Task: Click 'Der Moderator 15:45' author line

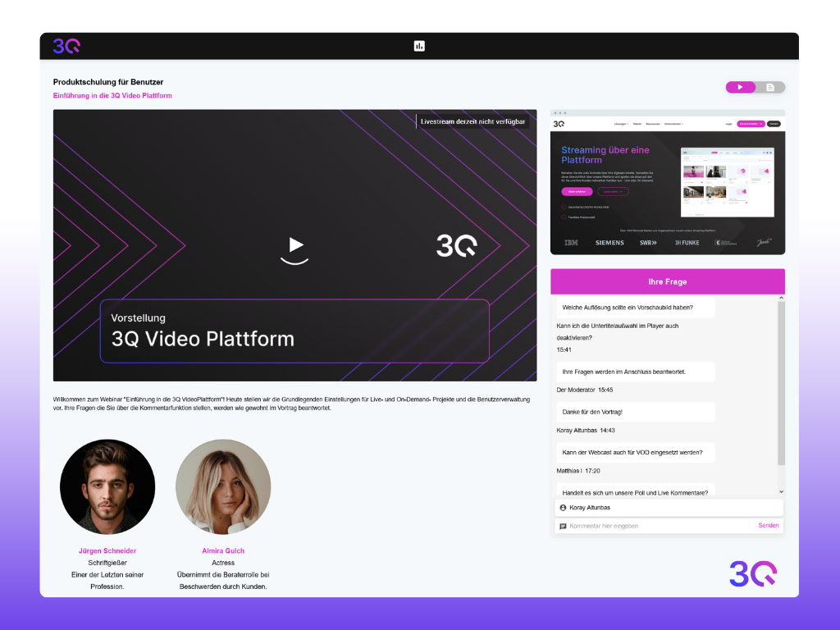Action: (x=584, y=390)
